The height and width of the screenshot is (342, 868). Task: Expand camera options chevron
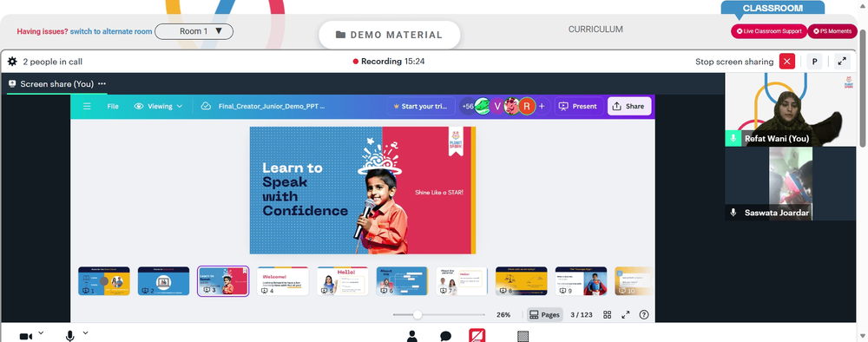click(x=41, y=332)
